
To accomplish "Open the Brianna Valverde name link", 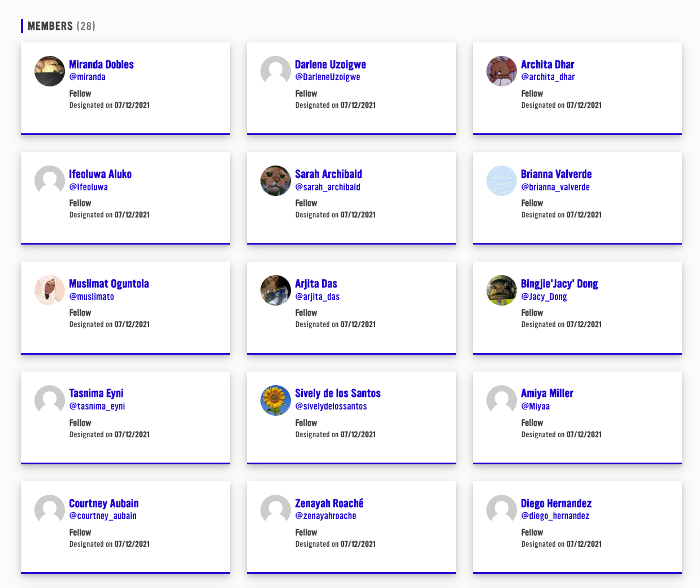I will point(556,174).
